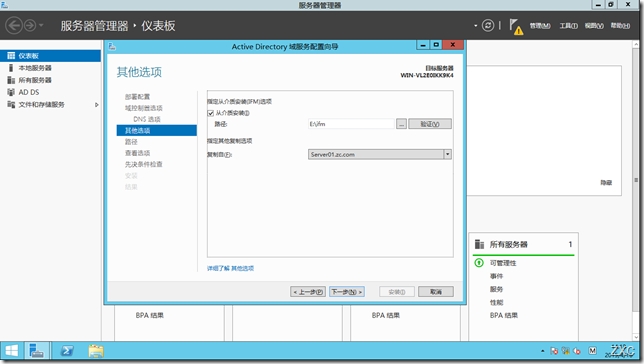Image resolution: width=644 pixels, height=364 pixels.
Task: Click the input method M tray icon
Action: [x=592, y=351]
